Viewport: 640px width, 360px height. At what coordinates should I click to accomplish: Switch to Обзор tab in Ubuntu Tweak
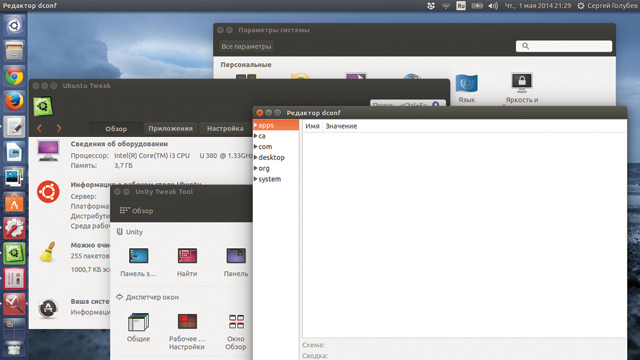tap(116, 129)
